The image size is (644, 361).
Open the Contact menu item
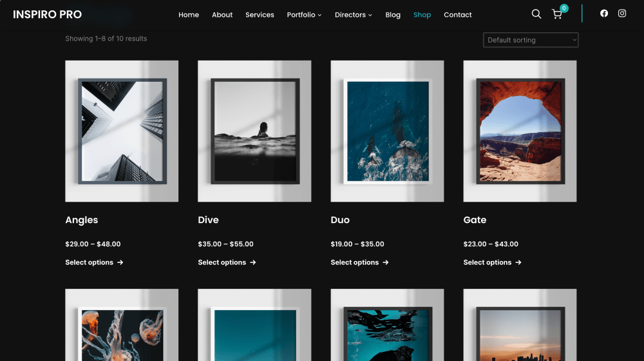458,15
